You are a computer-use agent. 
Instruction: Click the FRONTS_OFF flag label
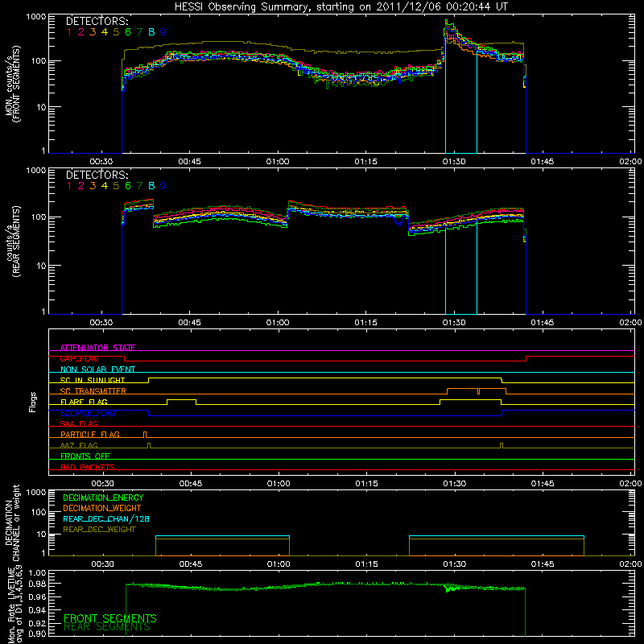[85, 456]
